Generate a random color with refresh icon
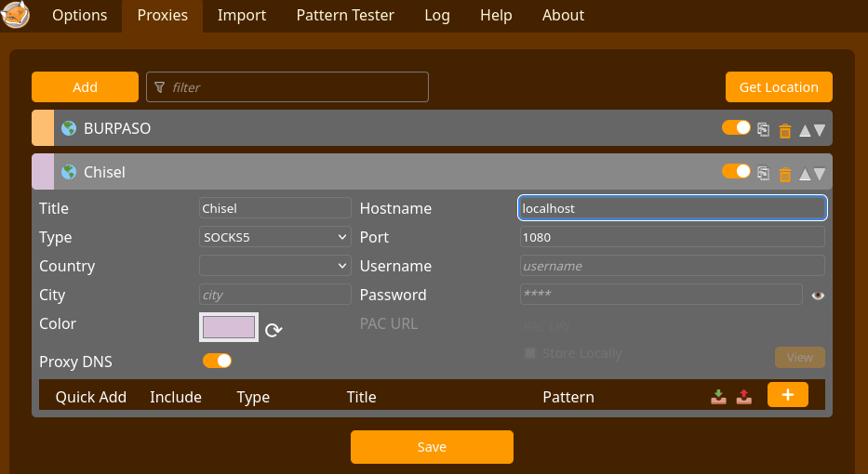 (274, 330)
